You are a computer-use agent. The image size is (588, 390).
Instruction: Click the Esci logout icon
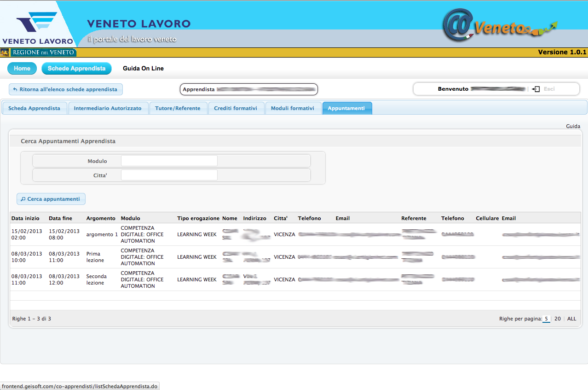click(536, 89)
